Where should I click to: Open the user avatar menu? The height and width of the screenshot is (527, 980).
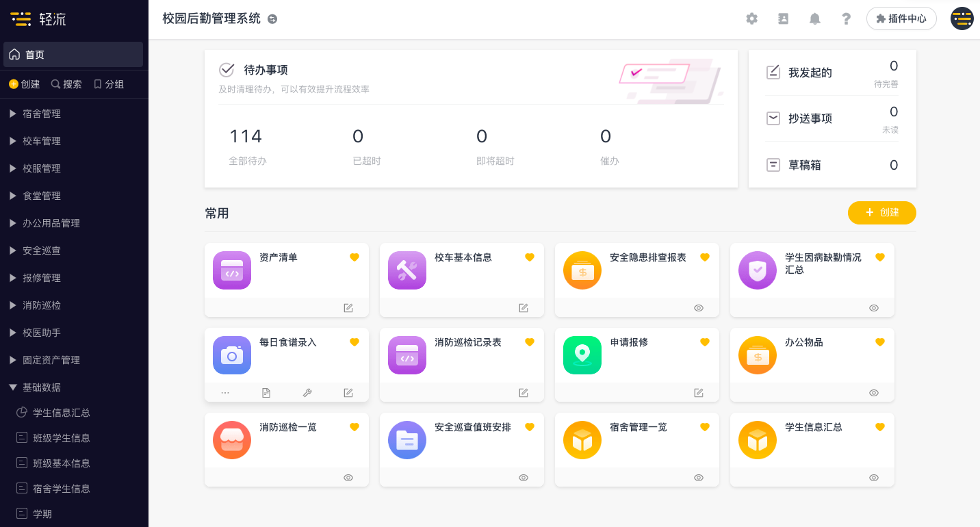[x=962, y=18]
